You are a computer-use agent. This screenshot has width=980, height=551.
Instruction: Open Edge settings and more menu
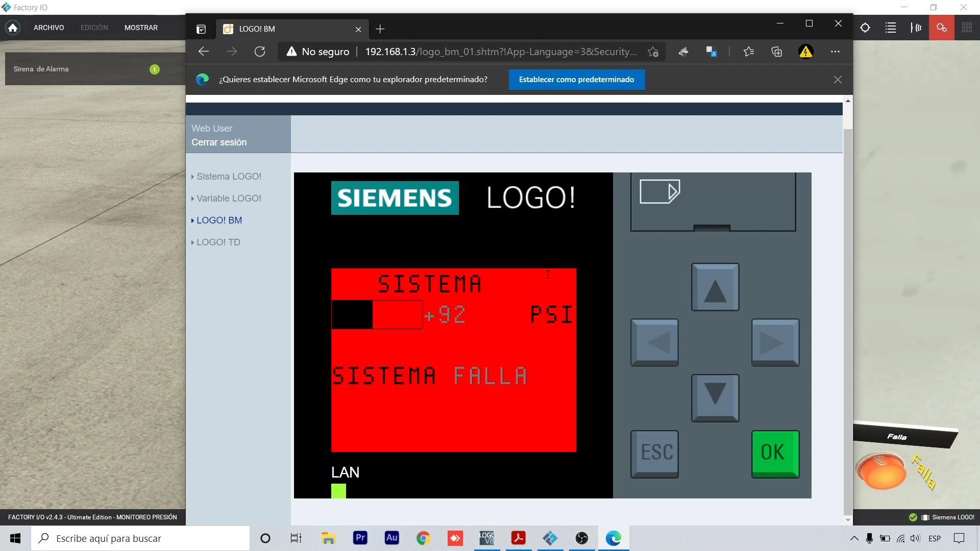(835, 52)
